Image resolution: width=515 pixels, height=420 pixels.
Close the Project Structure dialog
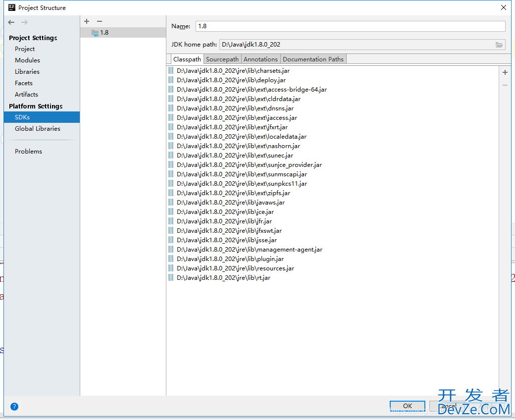504,7
